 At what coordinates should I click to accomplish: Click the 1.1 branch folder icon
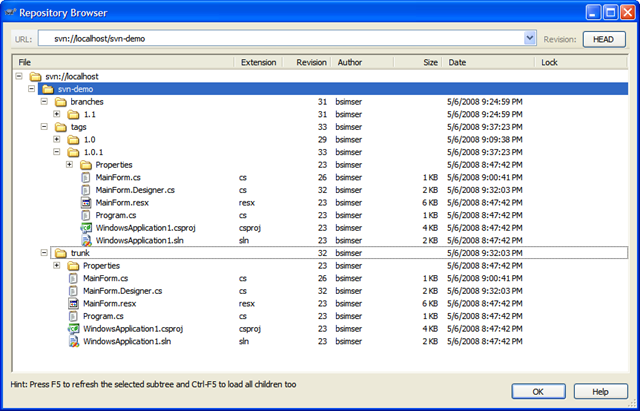point(73,114)
